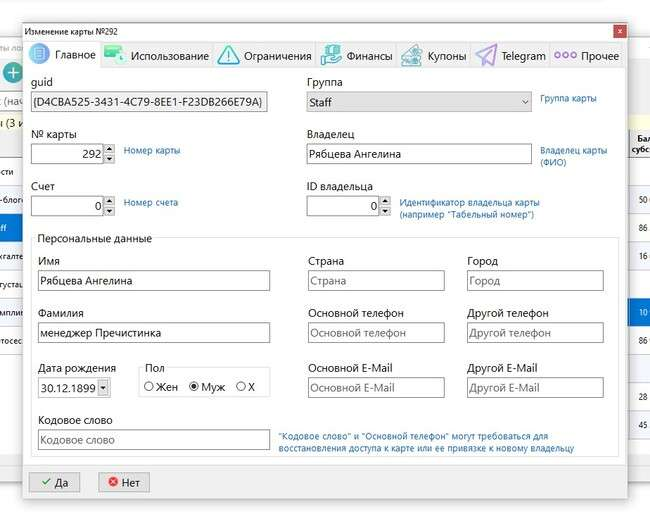The image size is (650, 514).
Task: Click the warning triangle Ограничения icon
Action: (228, 56)
